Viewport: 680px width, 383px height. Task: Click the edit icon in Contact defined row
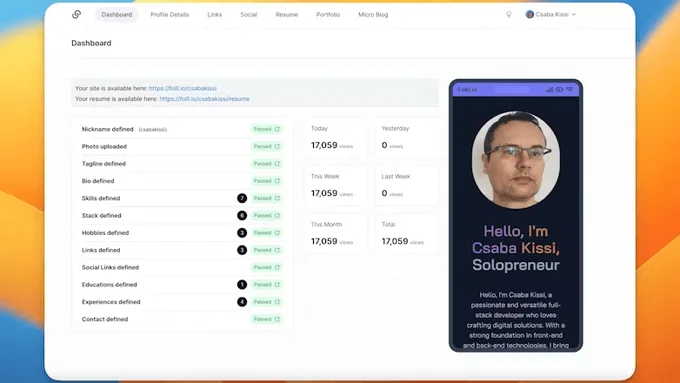(278, 319)
